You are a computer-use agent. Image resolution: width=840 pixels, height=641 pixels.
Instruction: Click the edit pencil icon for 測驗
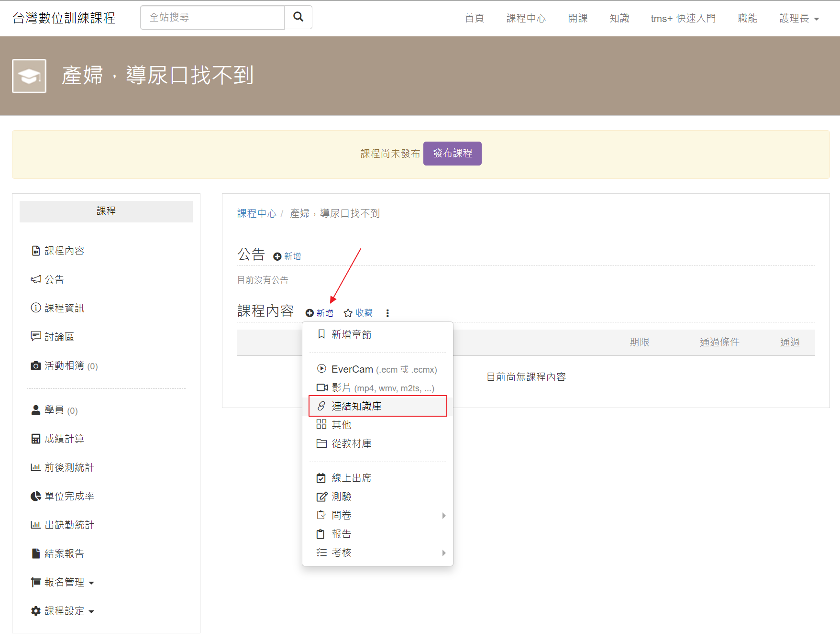322,497
